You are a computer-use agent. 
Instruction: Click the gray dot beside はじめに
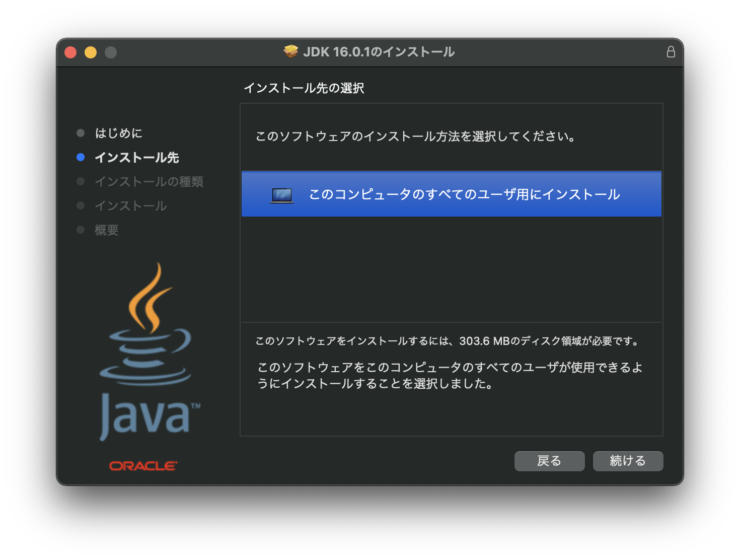point(81,133)
